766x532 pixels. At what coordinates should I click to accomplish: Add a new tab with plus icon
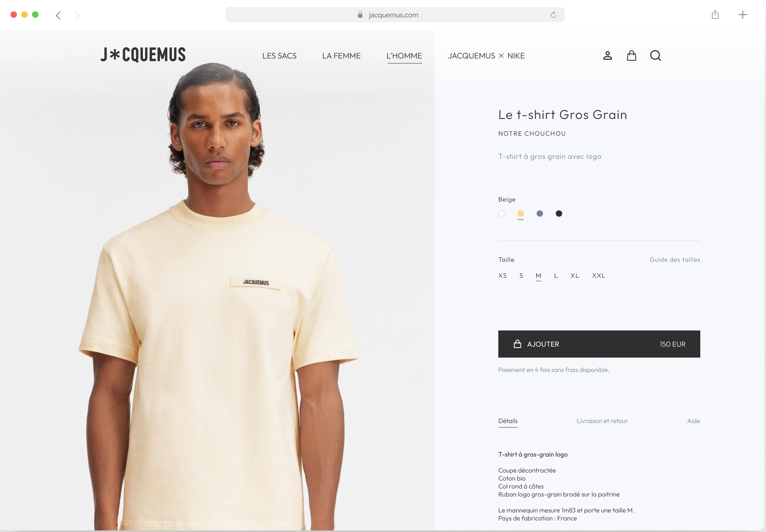pyautogui.click(x=742, y=15)
